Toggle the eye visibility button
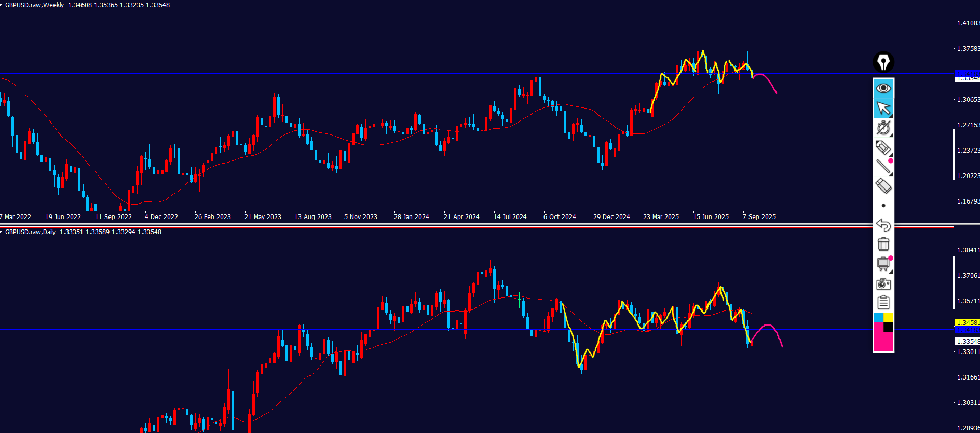980x433 pixels. (883, 88)
